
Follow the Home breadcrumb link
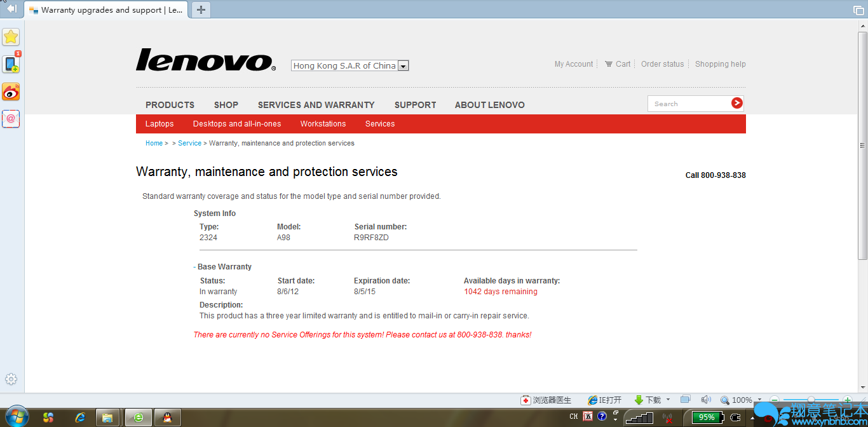[154, 143]
